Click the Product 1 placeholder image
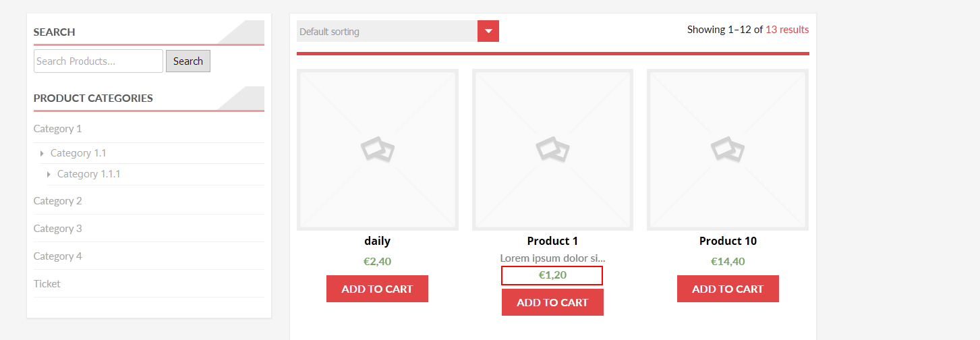The height and width of the screenshot is (340, 980). pos(552,150)
